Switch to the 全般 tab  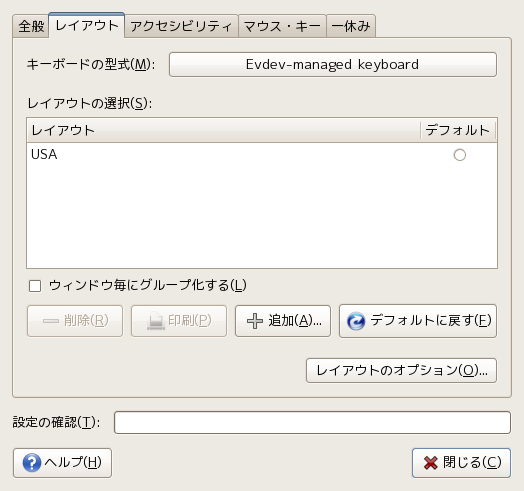tap(31, 26)
